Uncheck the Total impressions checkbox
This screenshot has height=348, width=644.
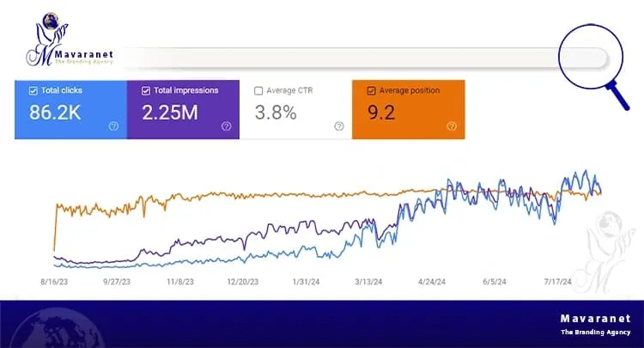tap(145, 90)
